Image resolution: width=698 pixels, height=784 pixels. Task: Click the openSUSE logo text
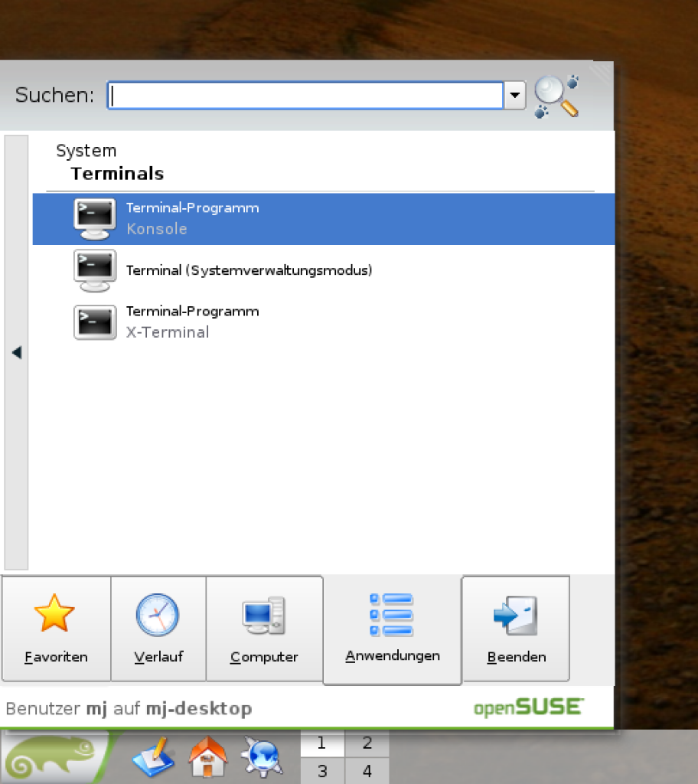(x=529, y=707)
